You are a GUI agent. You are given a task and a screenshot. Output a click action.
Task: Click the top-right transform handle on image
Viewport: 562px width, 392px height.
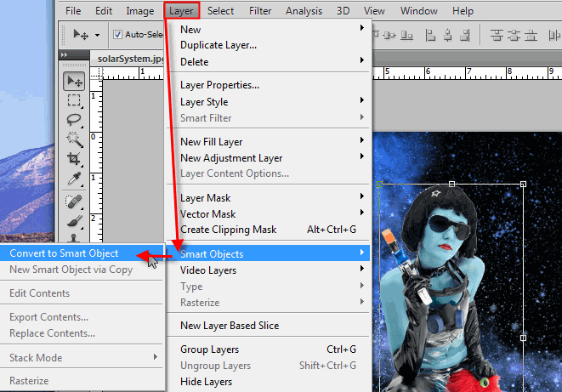524,184
